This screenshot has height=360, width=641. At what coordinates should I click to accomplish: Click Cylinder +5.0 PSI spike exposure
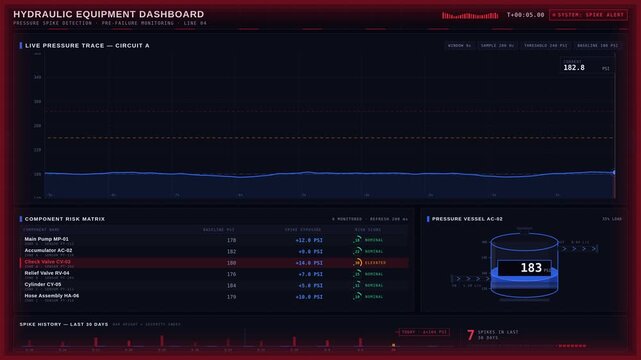[310, 286]
